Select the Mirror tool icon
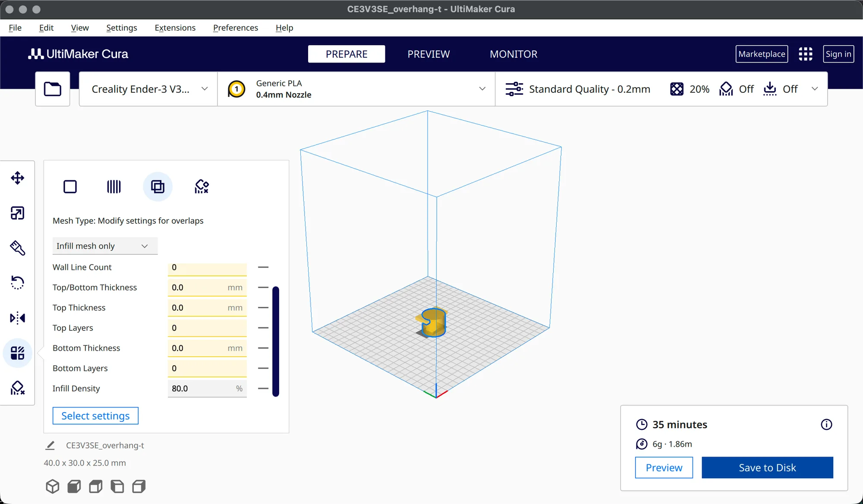 click(x=17, y=318)
